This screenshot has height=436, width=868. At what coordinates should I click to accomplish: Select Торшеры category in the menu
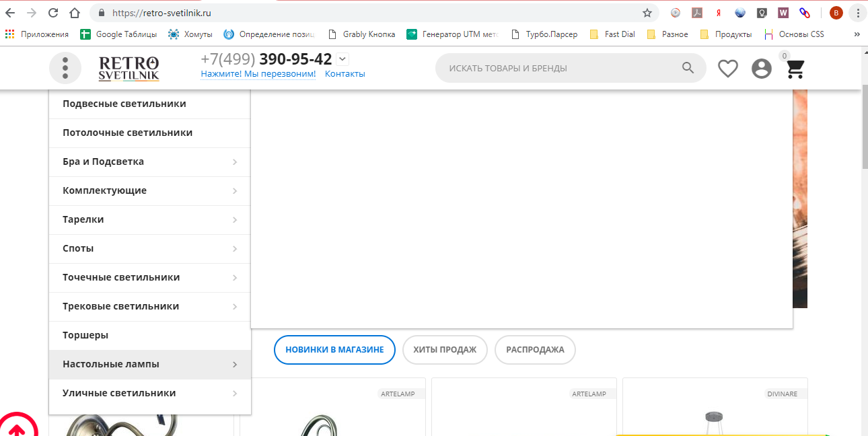(x=85, y=335)
